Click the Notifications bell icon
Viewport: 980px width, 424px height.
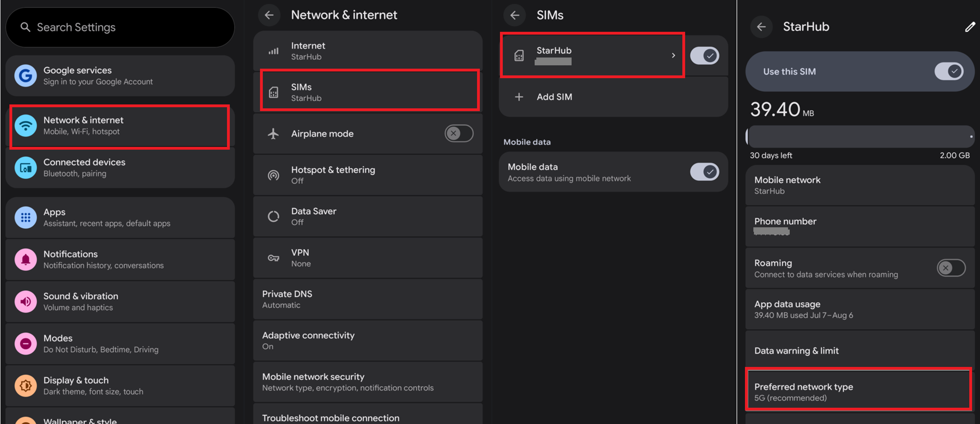tap(26, 260)
